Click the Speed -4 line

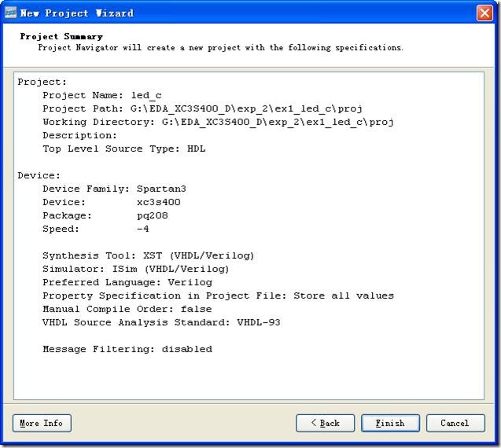pos(95,229)
